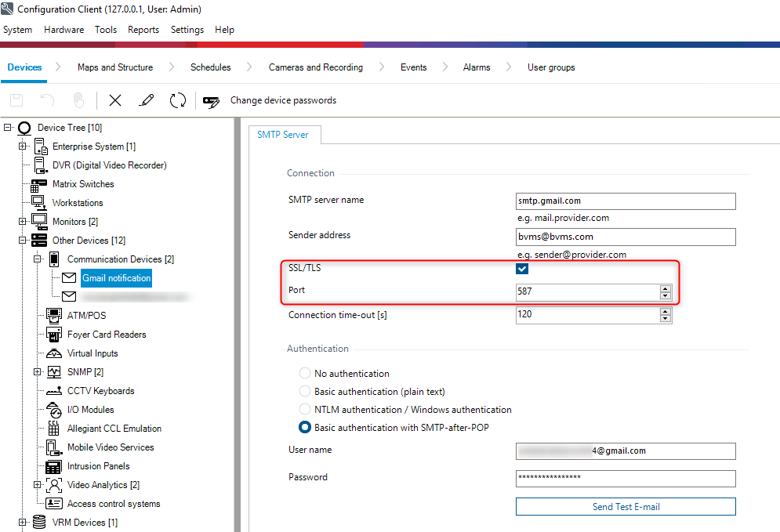Screen dimensions: 780x532
Task: Select the No authentication radio button
Action: [305, 374]
